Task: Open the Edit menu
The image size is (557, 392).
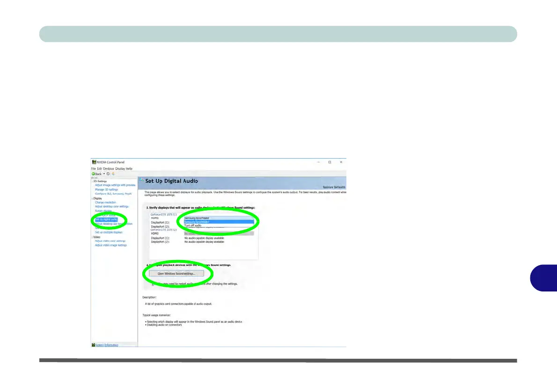Action: click(99, 169)
